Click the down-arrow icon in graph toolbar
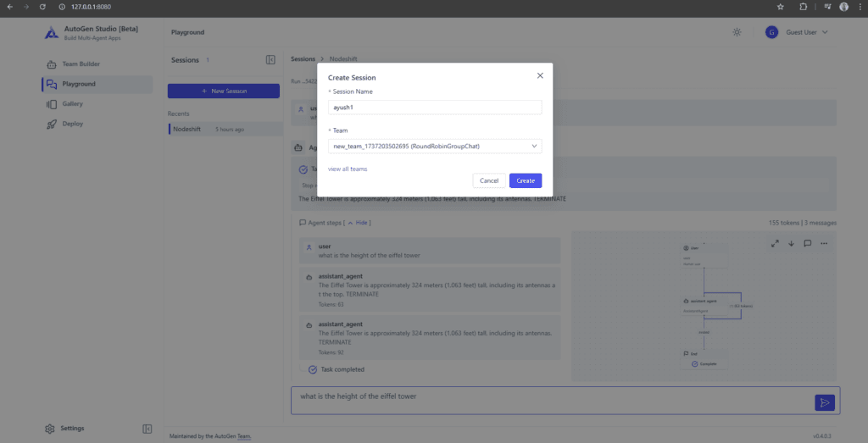 click(791, 243)
